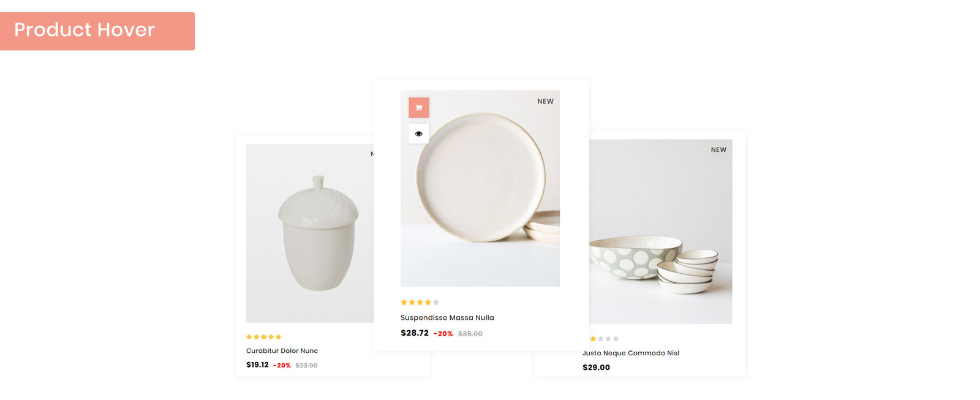This screenshot has height=400, width=980.
Task: Click the fifth star on Curabitur Dolor Nunc rating
Action: click(279, 336)
